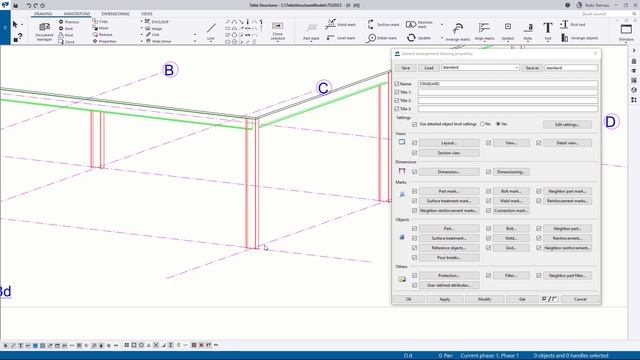Click the Save button in dialog
The width and height of the screenshot is (640, 360).
click(405, 68)
